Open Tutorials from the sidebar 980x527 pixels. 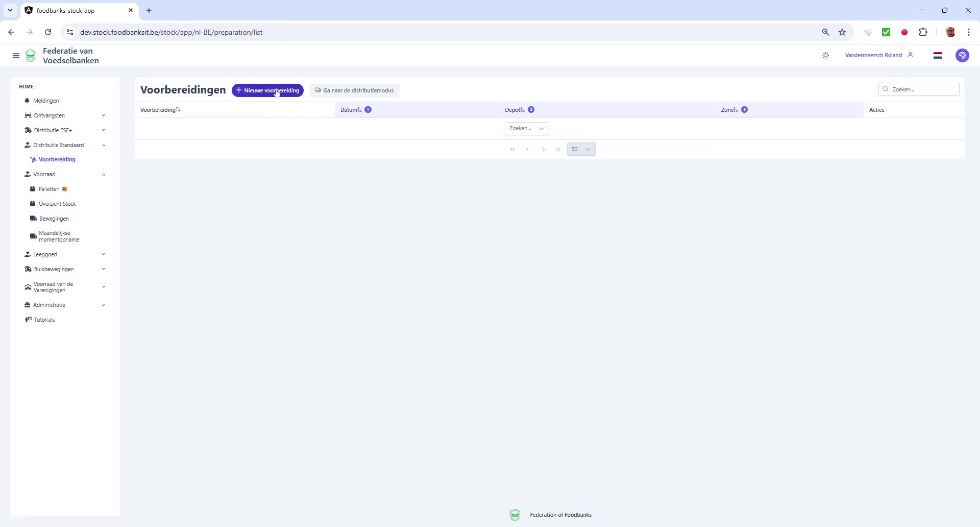[x=44, y=320]
